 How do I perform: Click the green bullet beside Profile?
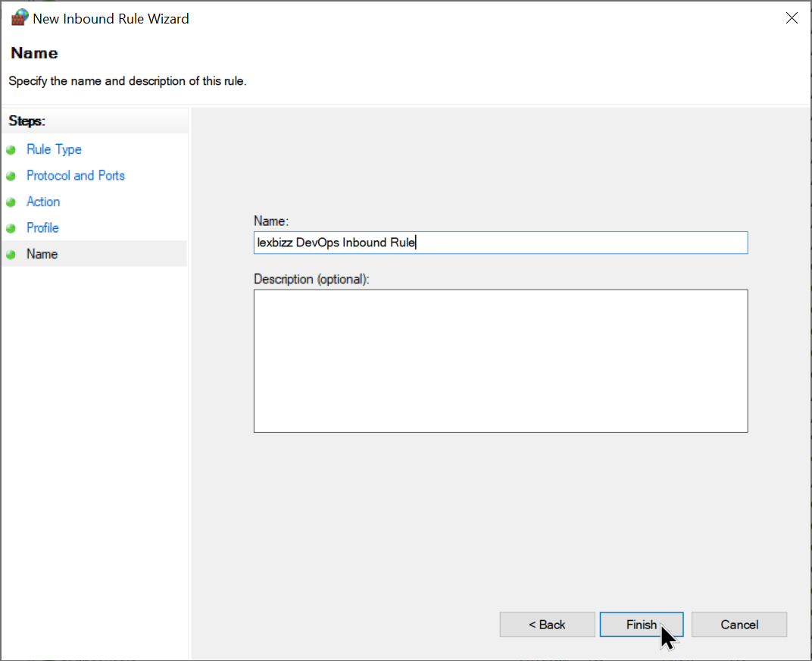tap(11, 228)
